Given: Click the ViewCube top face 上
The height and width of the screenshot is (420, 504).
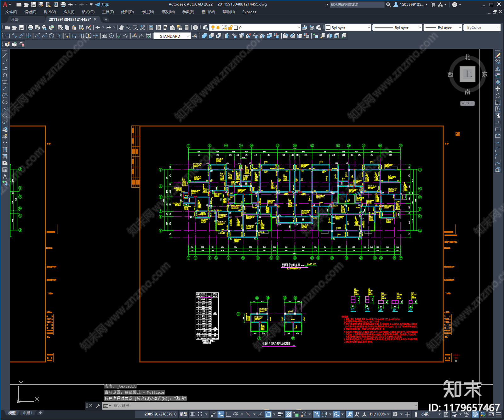Looking at the screenshot, I should (467, 74).
